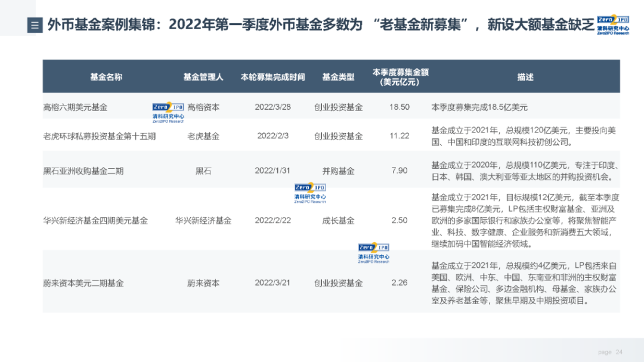Select the description mentioning 目标规模12亿美元
The image size is (644, 362).
coord(525,221)
